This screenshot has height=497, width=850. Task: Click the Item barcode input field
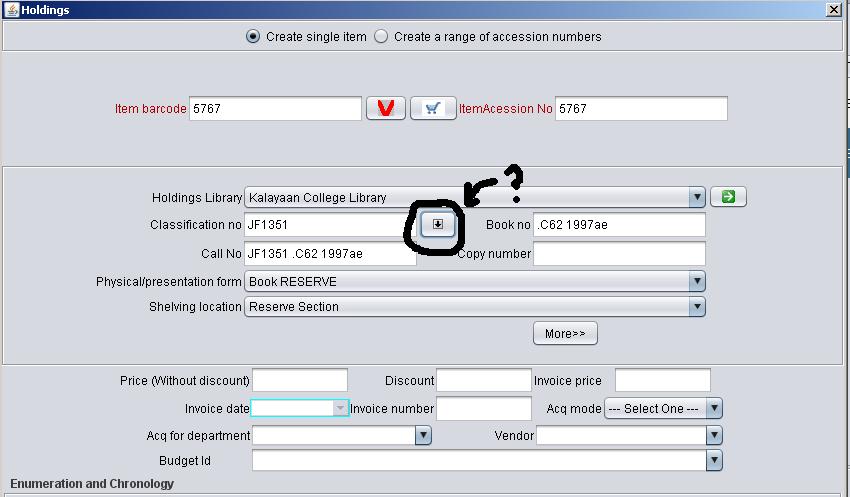275,109
